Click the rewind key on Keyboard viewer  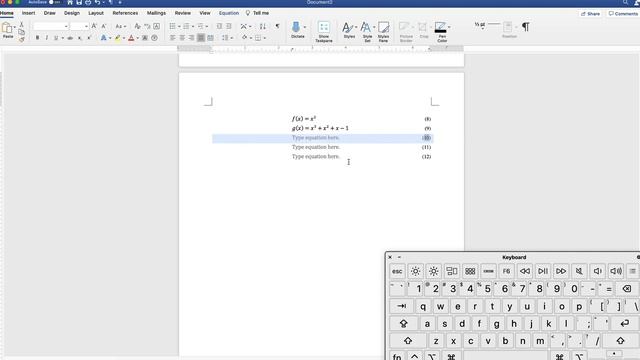point(525,271)
